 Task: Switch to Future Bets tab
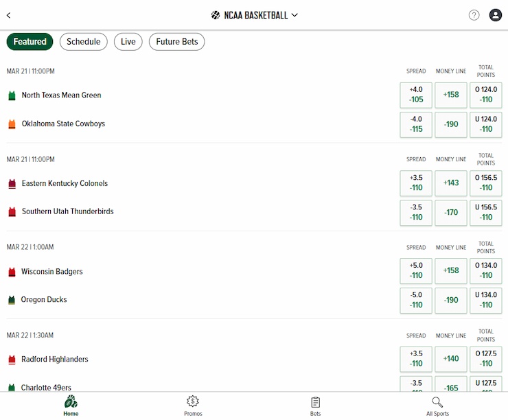click(x=176, y=41)
